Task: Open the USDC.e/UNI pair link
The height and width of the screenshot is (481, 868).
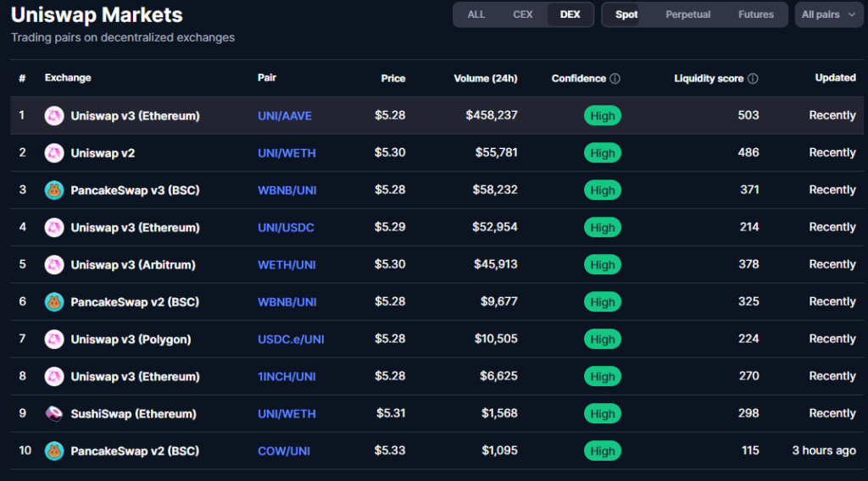Action: [x=292, y=339]
